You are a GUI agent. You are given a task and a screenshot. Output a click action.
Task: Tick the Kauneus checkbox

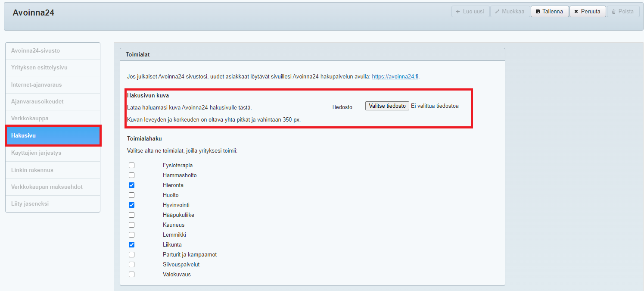[x=132, y=225]
